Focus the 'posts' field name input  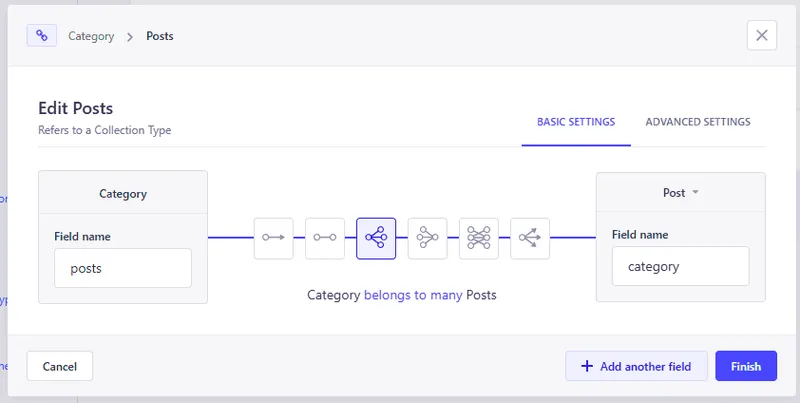click(x=123, y=269)
